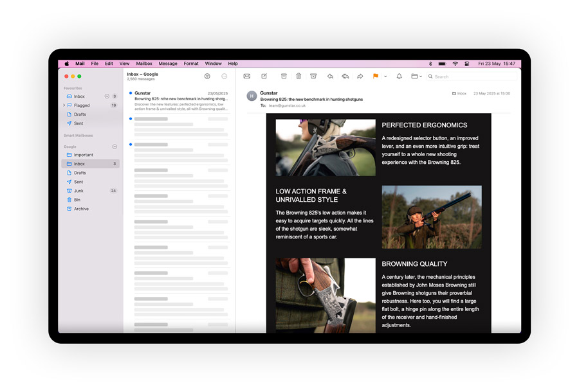Open the Window menu
The width and height of the screenshot is (579, 392).
click(214, 64)
